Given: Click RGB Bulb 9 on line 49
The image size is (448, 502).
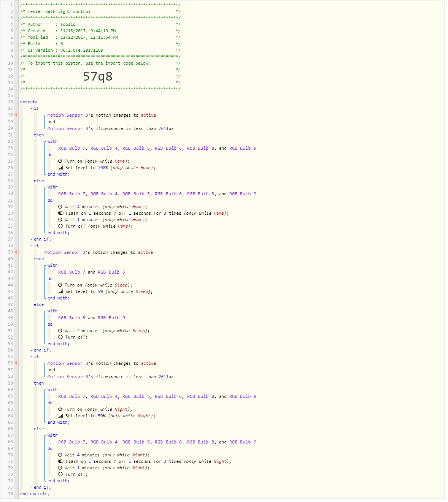Looking at the screenshot, I should click(111, 318).
